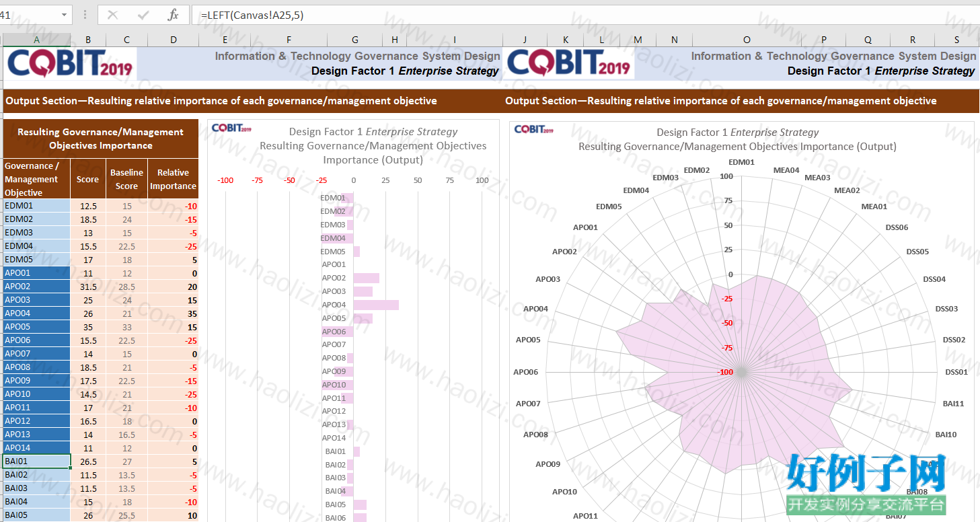
Task: Click the second COBIT 2019 header logo
Action: click(x=568, y=64)
